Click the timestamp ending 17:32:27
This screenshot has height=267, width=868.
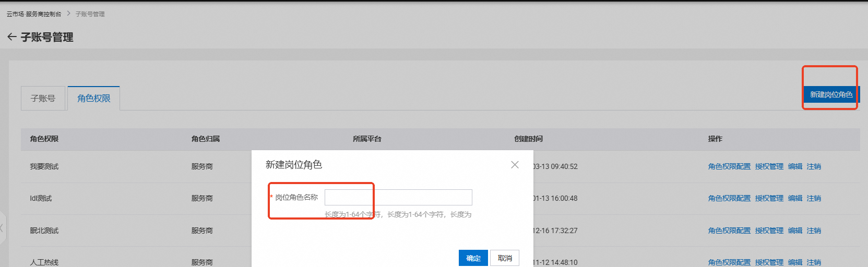coord(555,230)
